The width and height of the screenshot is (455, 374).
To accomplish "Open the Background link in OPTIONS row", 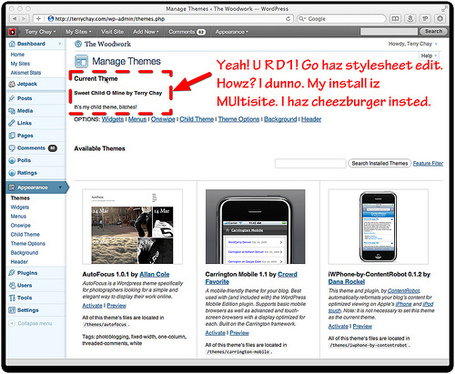I will coord(280,119).
